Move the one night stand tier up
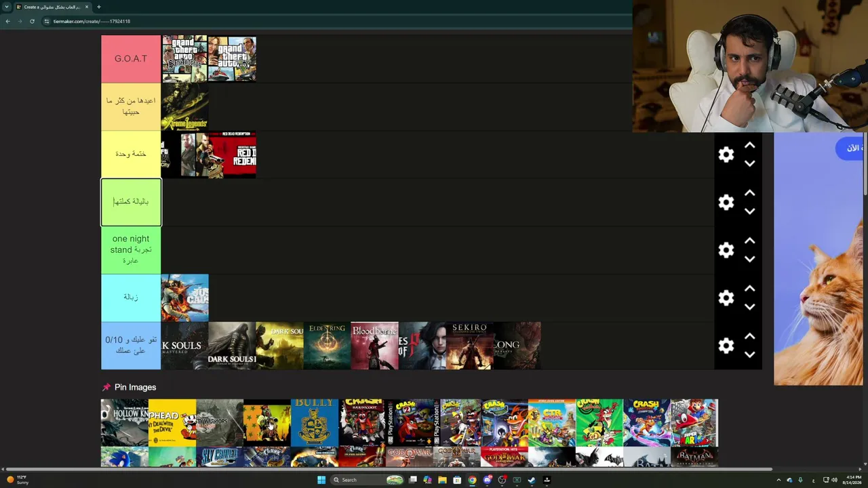 [x=749, y=241]
